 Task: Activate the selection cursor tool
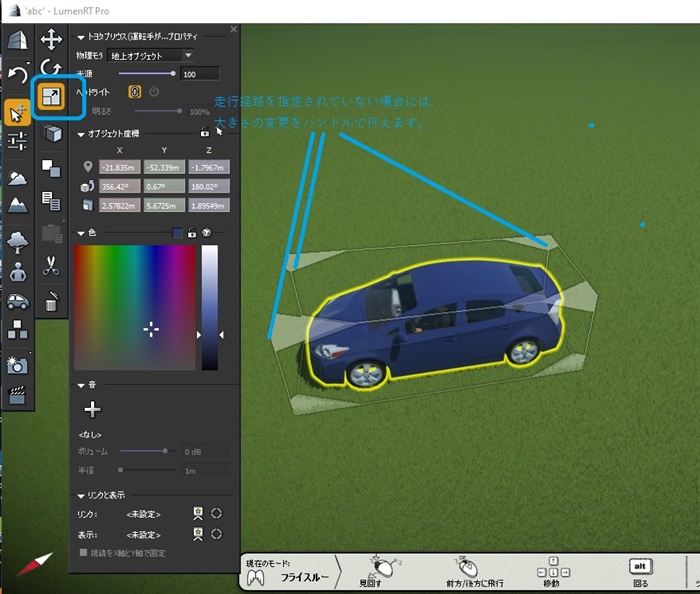[x=17, y=112]
